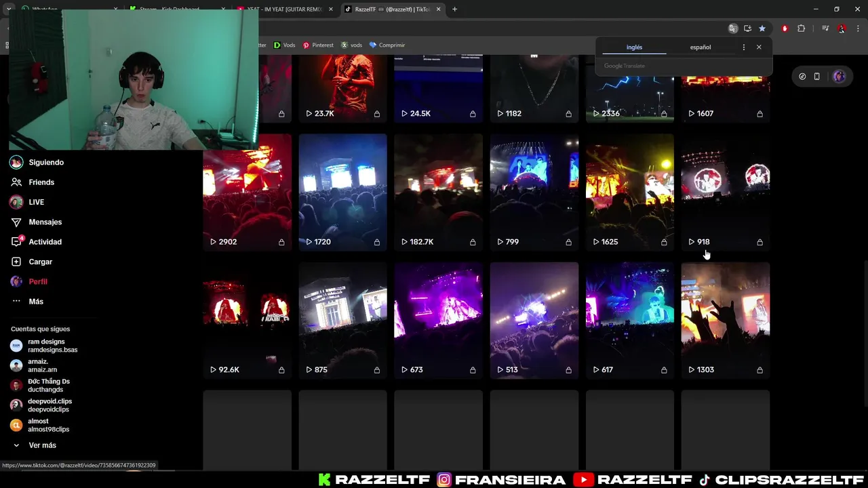Click the play icon next to 2902

point(213,242)
